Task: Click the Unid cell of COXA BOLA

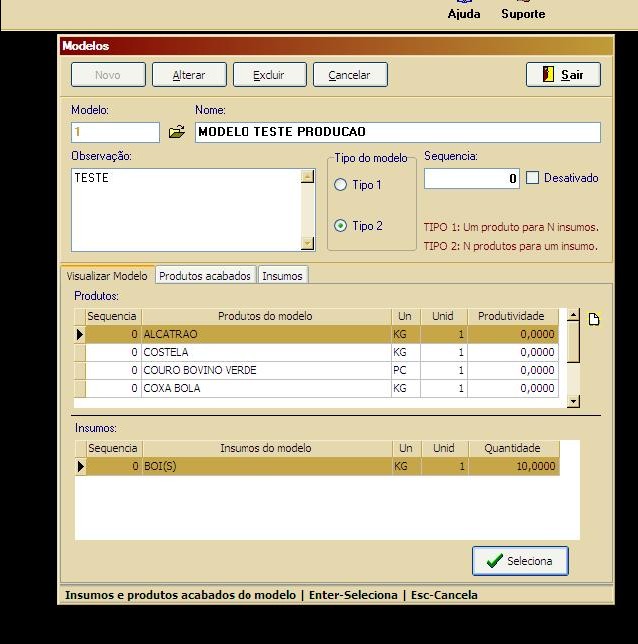Action: [444, 389]
